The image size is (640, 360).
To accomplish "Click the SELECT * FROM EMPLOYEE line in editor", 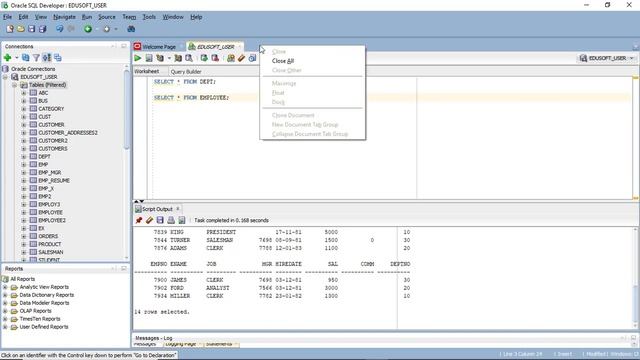I will (191, 98).
